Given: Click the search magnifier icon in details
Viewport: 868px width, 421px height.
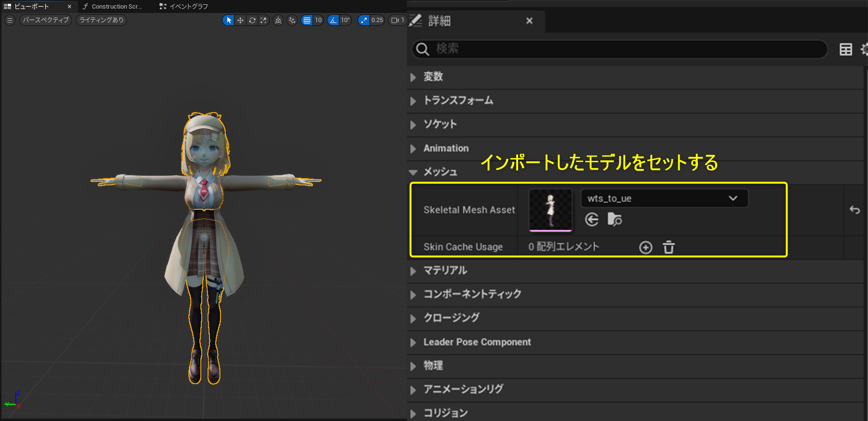Looking at the screenshot, I should (422, 49).
